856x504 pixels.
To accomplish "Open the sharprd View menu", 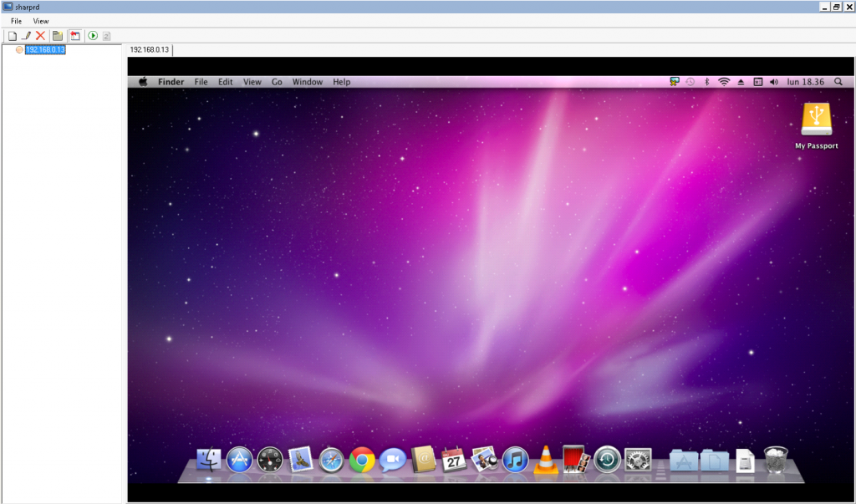I will (41, 21).
